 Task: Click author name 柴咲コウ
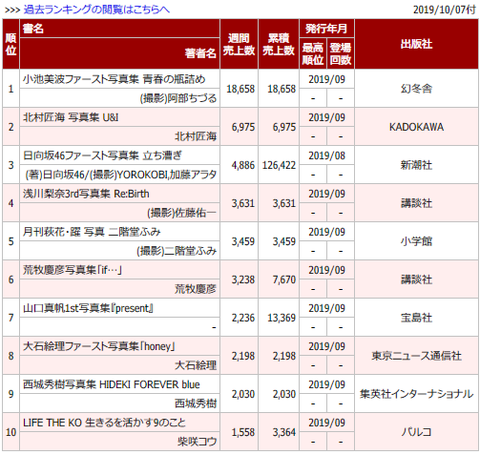[x=197, y=442]
